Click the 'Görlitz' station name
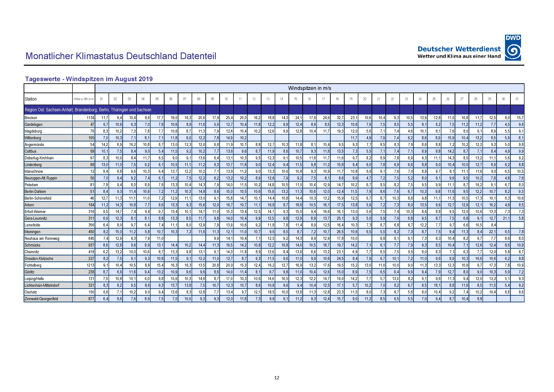 30,272
